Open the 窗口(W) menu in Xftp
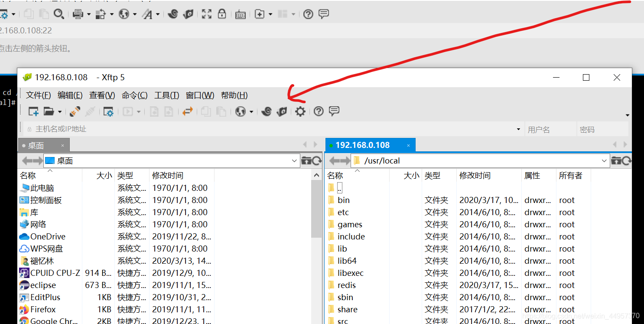Image resolution: width=644 pixels, height=324 pixels. pyautogui.click(x=200, y=95)
